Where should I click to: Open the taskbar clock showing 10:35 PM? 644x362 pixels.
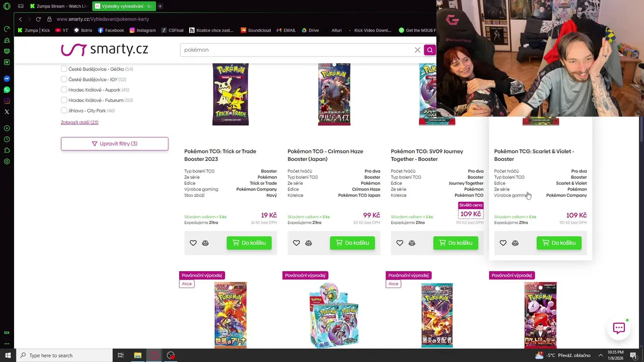[615, 355]
